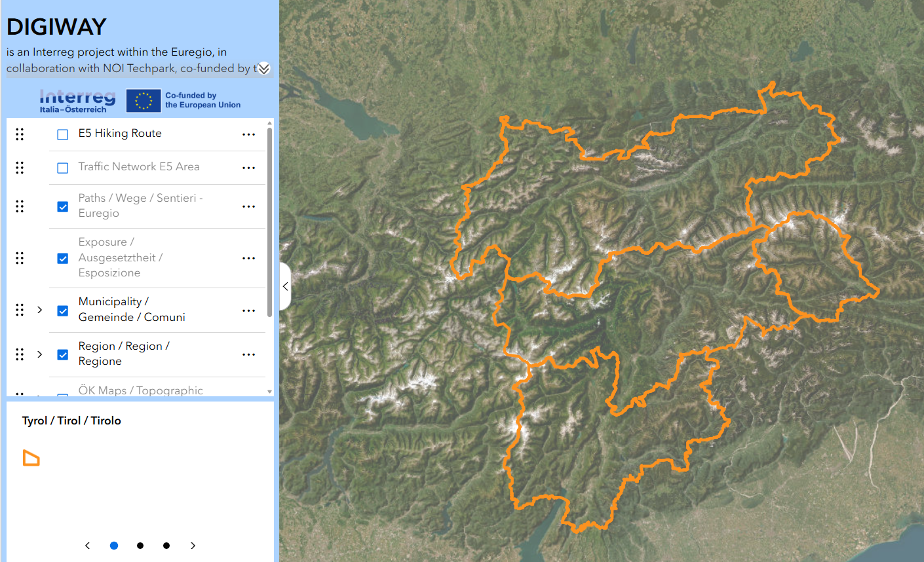Open more options for Paths / Wege layer
Screen dimensions: 924x562
[248, 206]
